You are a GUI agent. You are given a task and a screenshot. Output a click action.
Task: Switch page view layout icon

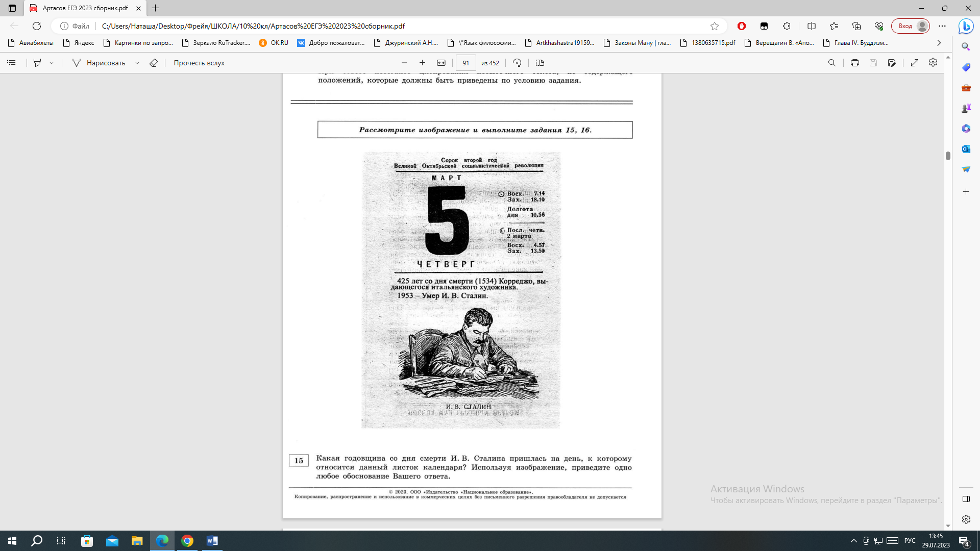point(540,63)
